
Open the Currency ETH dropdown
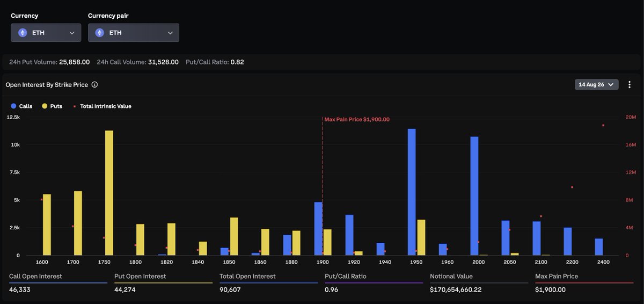tap(46, 33)
